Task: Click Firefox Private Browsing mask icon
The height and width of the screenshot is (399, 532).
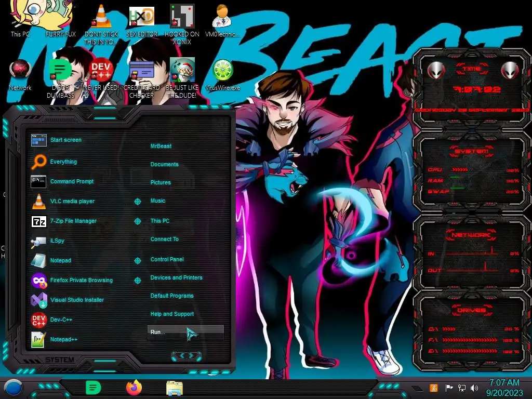Action: point(39,280)
